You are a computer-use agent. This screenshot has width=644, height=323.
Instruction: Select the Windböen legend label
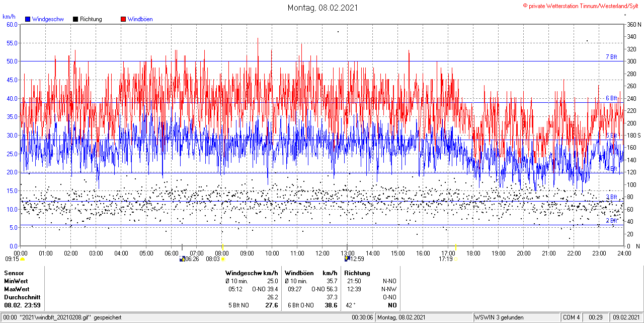coord(140,19)
